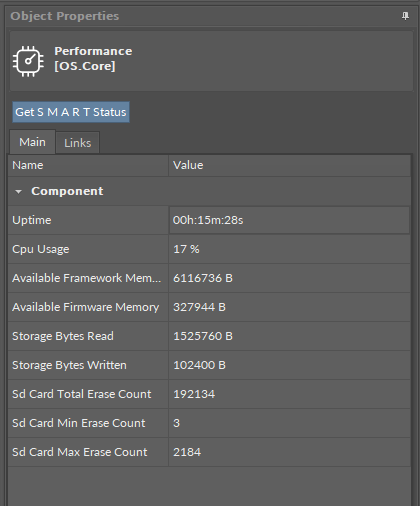The height and width of the screenshot is (506, 420).
Task: Click the Object Properties panel title
Action: point(65,16)
